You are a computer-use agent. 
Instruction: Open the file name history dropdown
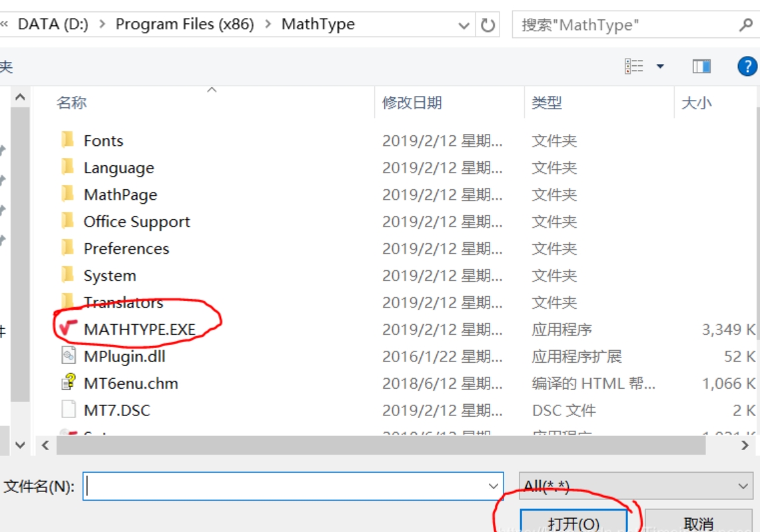click(494, 486)
